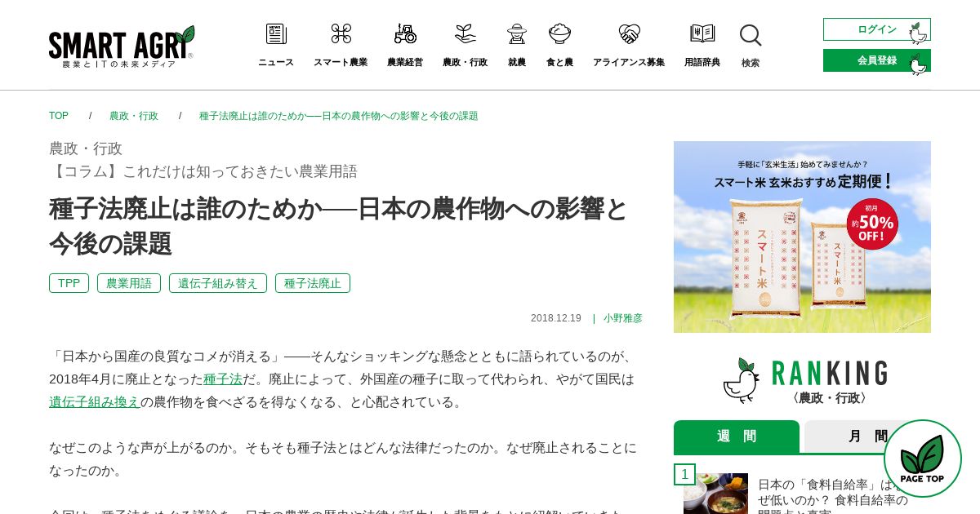Open the 種子法 inline link
The image size is (980, 514).
(x=223, y=379)
